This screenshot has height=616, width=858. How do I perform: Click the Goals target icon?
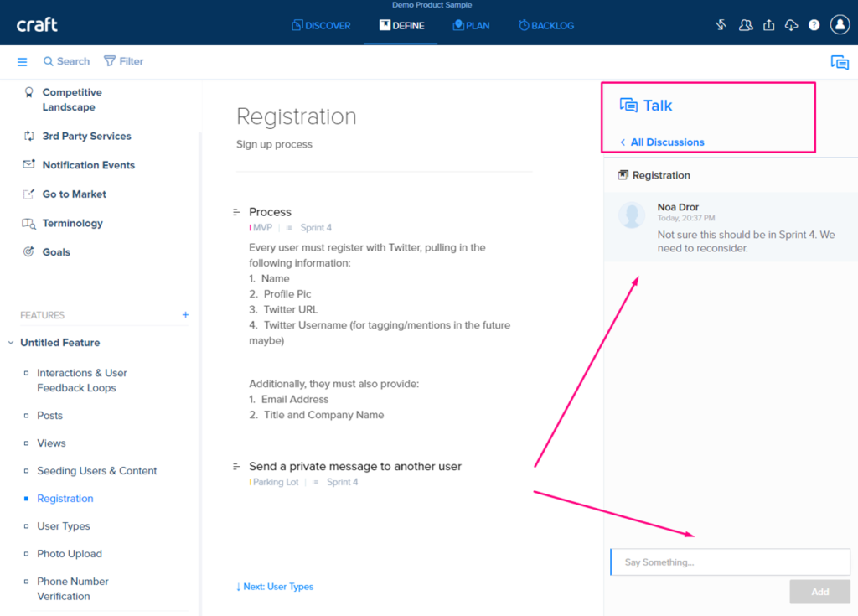pos(28,252)
